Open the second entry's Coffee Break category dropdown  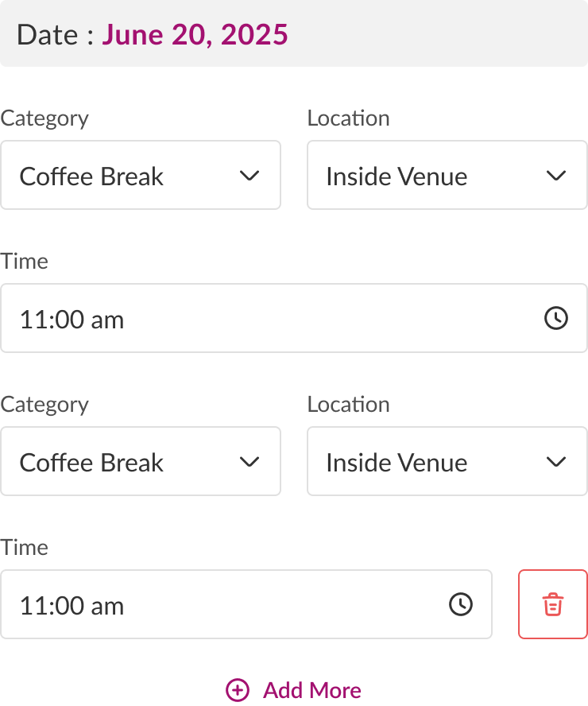[140, 462]
